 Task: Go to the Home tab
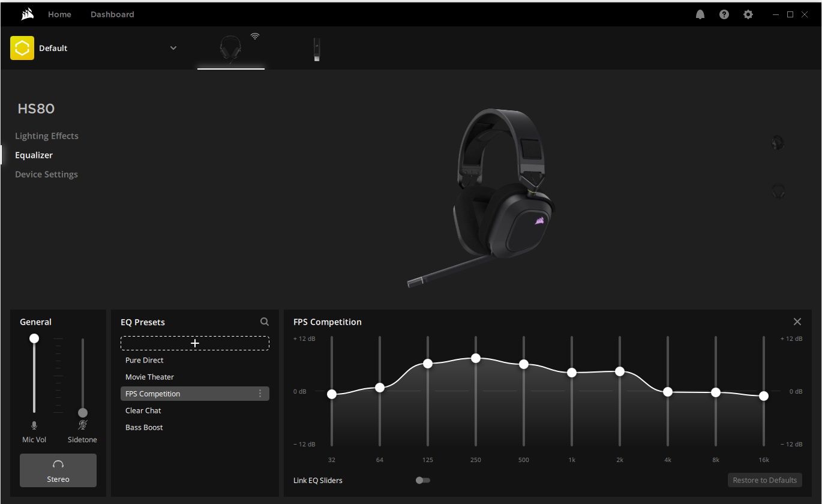[x=59, y=14]
